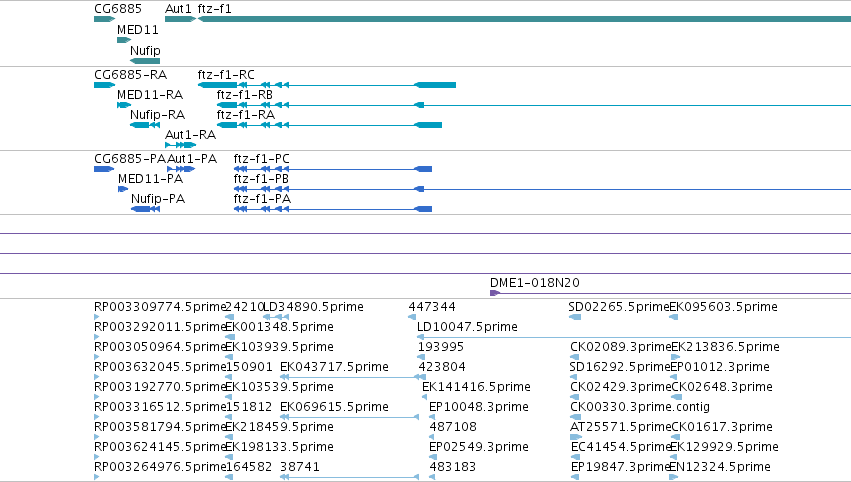Select the CK00330.3prime.contig label
The image size is (851, 482).
coord(640,407)
